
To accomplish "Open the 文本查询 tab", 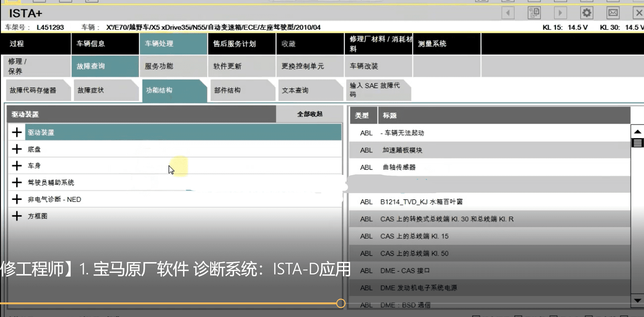I will (x=311, y=90).
